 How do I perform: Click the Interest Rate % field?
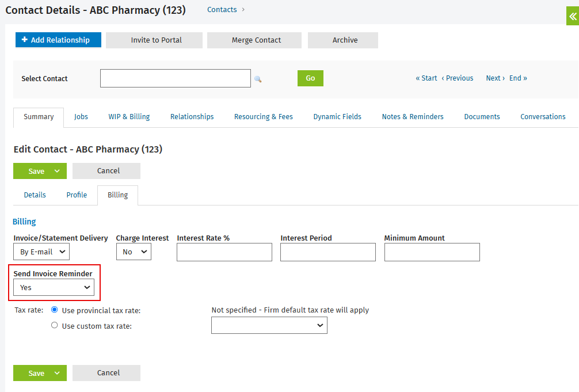pyautogui.click(x=224, y=252)
